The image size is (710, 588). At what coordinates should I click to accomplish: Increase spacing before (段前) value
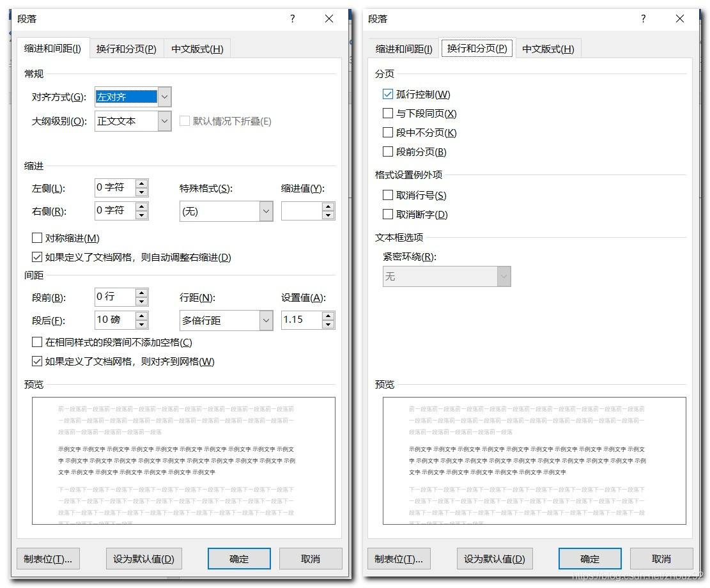(x=142, y=293)
